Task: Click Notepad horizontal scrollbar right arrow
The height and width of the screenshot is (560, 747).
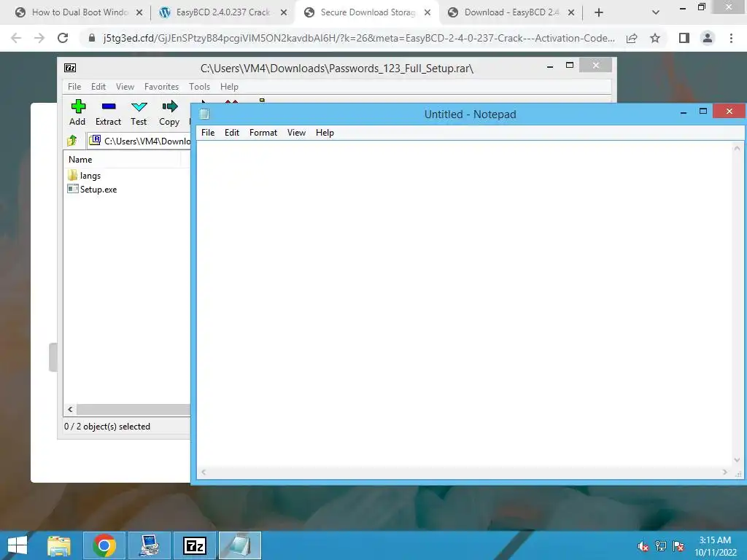Action: pyautogui.click(x=725, y=472)
